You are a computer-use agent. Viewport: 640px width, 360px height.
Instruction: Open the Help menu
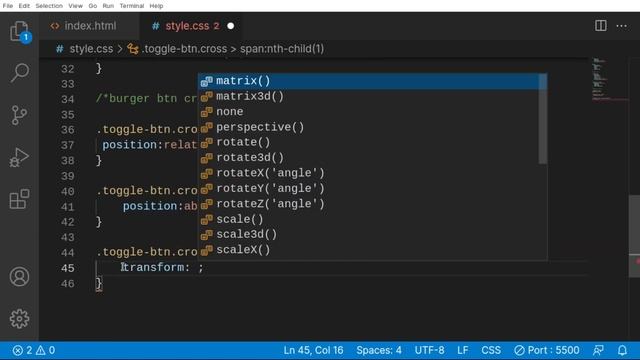coord(156,6)
